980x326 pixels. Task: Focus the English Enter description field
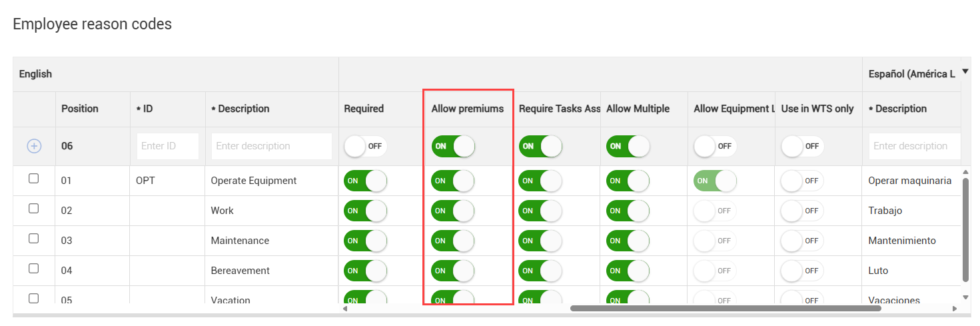point(271,146)
